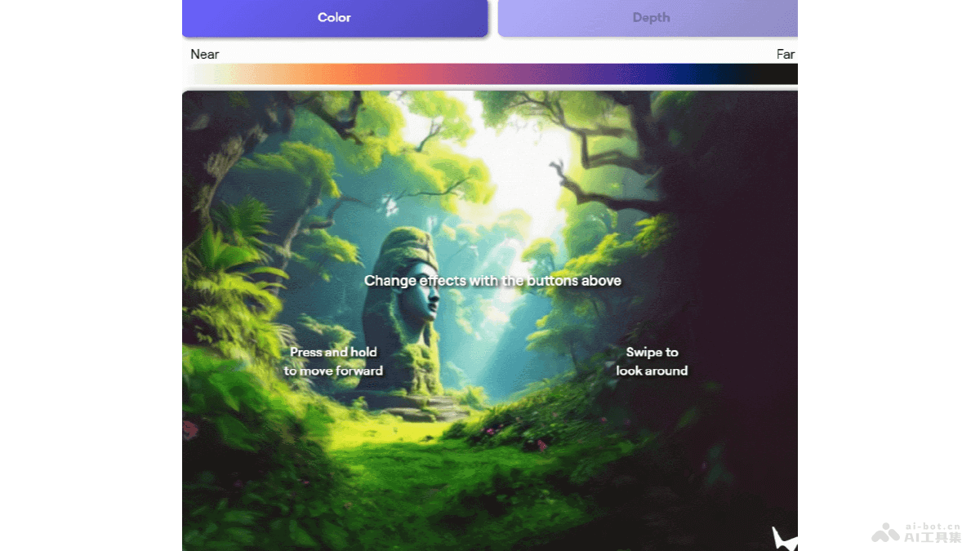Click the Near label above the gradient
The width and height of the screenshot is (980, 551).
[x=205, y=55]
